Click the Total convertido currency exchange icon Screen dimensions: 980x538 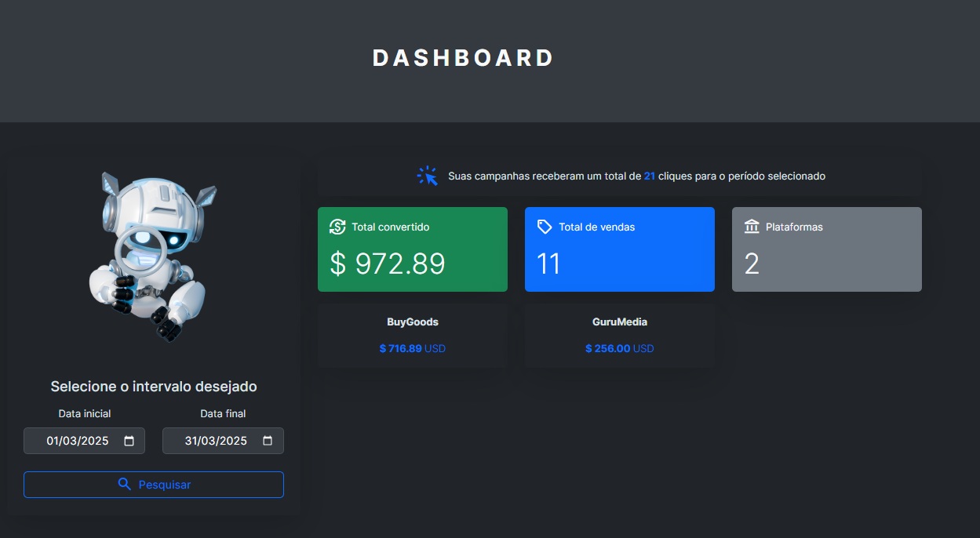coord(337,227)
